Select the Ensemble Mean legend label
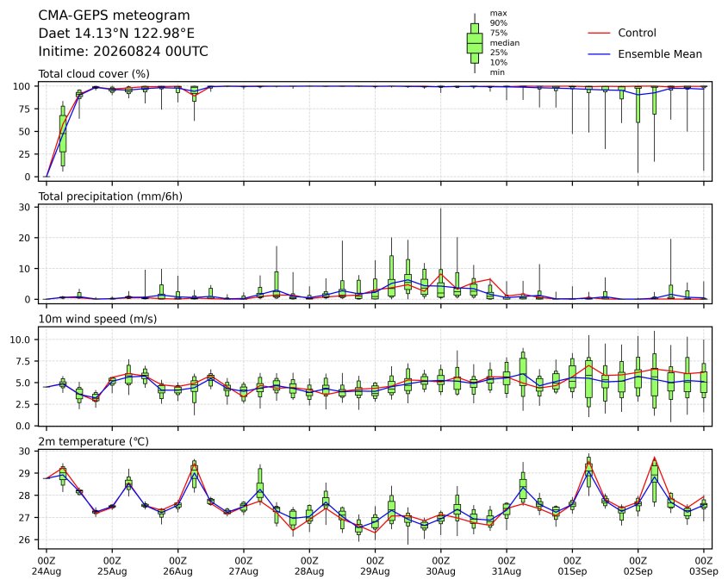 pos(660,54)
